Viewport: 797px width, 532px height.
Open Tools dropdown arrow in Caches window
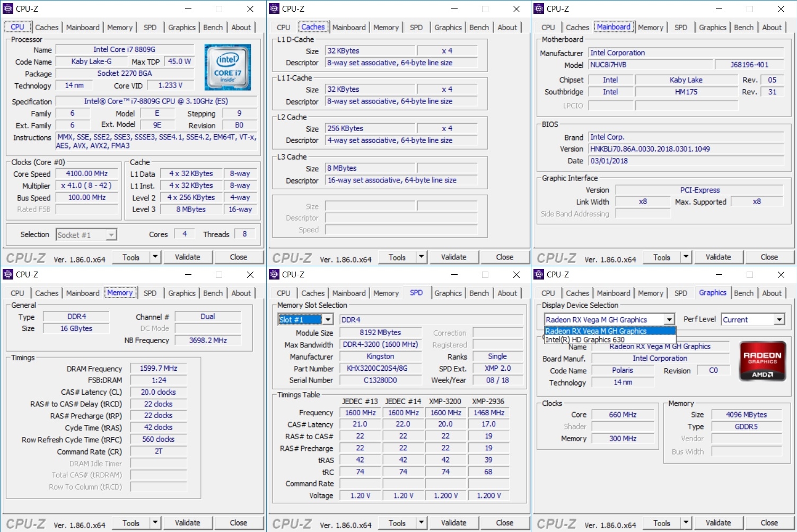[421, 257]
